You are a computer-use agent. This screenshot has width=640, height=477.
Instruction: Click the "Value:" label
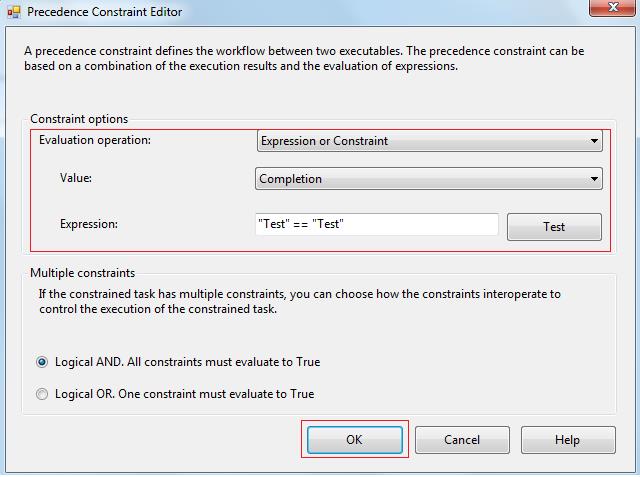coord(76,178)
